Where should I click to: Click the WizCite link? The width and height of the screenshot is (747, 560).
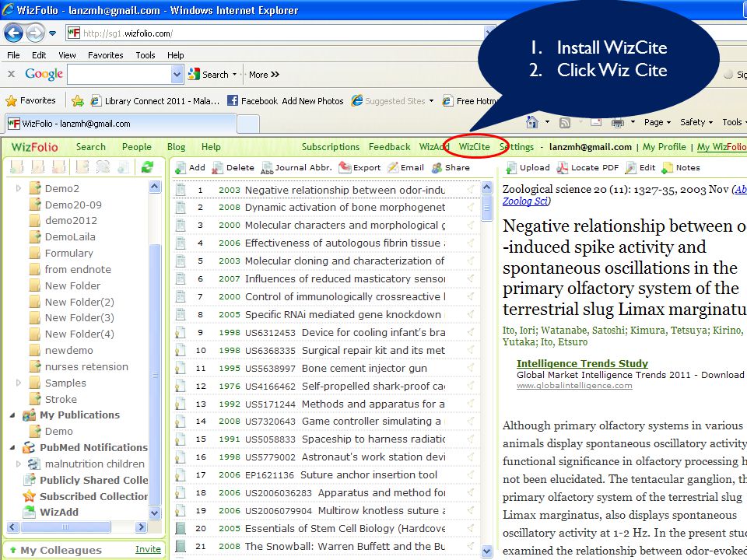[x=474, y=147]
